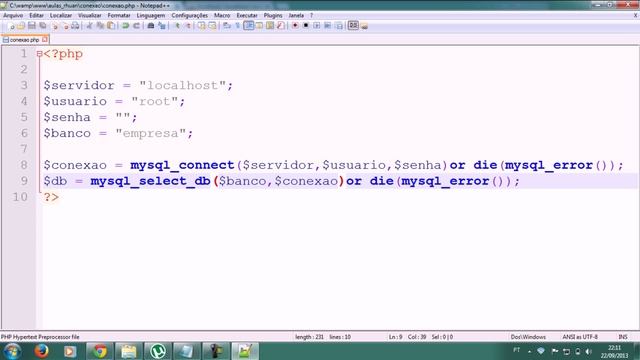Click "empresa" string on line 6
Screen dimensions: 640x360
pyautogui.click(x=151, y=133)
